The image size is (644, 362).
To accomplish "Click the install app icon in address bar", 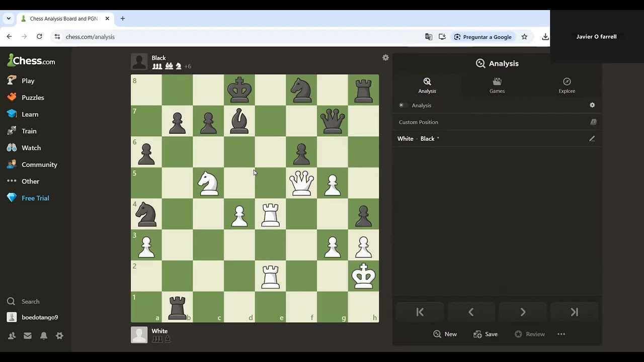I will point(442,37).
